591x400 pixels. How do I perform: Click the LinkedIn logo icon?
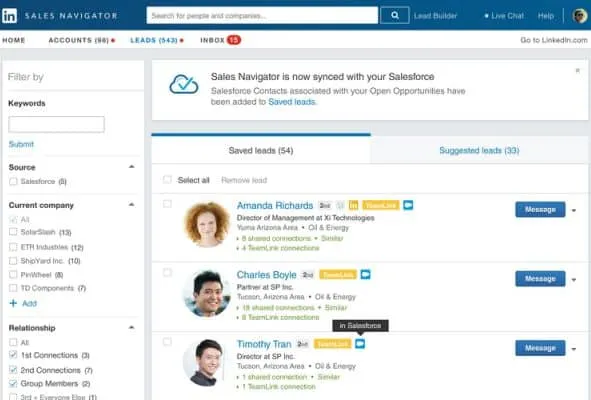tap(9, 16)
